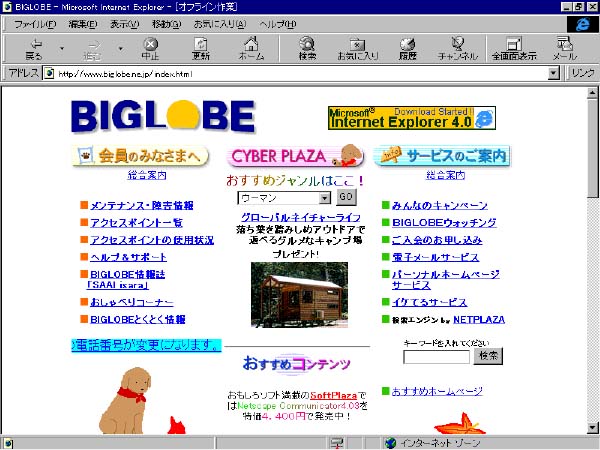This screenshot has width=600, height=450.
Task: Click the Back (戻る) toolbar icon
Action: click(x=35, y=49)
